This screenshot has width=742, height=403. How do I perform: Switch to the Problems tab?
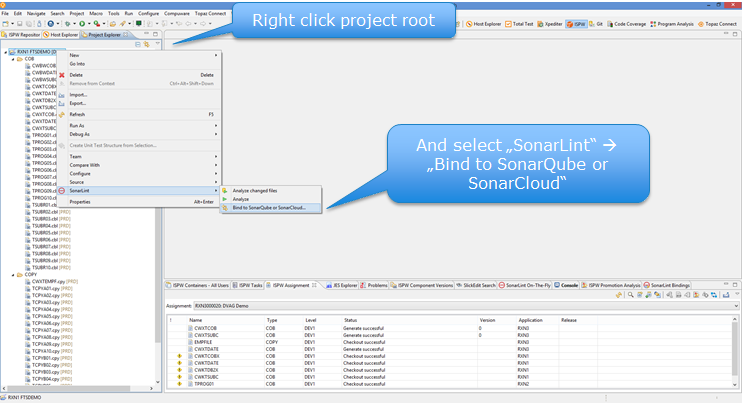coord(374,285)
